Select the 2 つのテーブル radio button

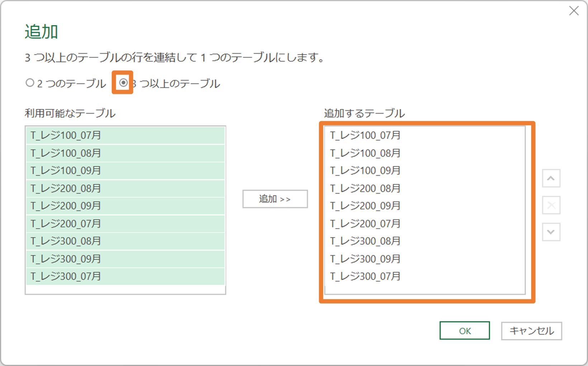[30, 83]
